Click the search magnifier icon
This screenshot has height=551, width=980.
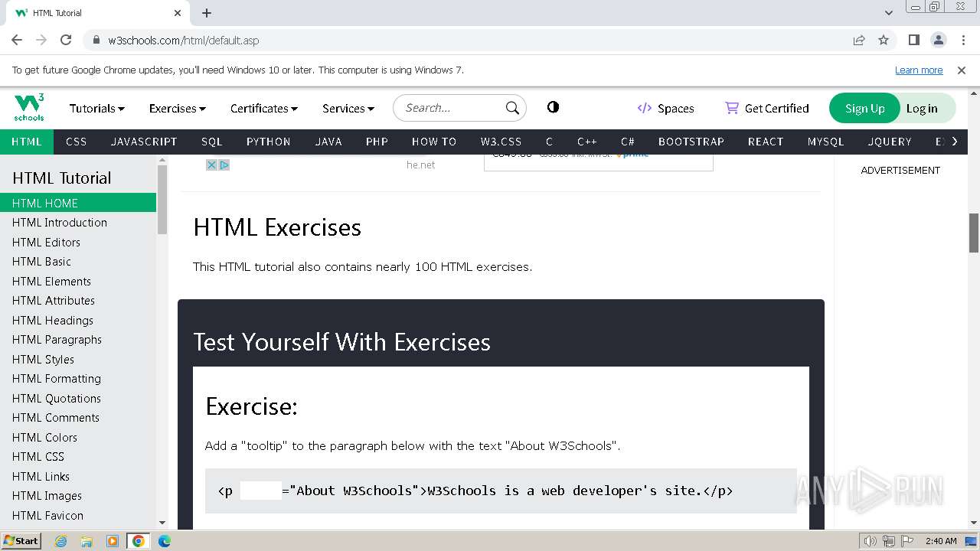[512, 108]
